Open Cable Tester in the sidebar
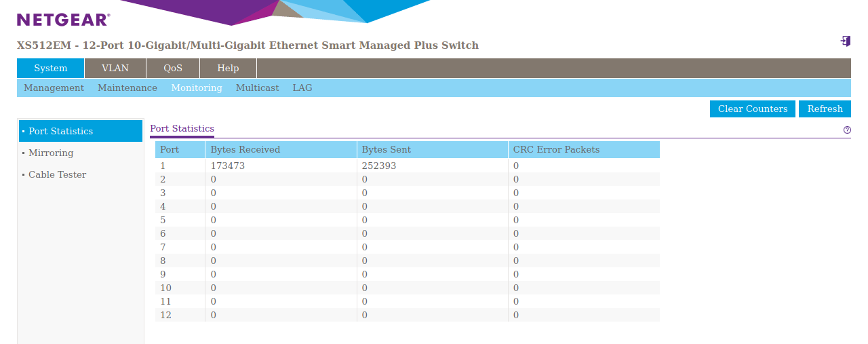This screenshot has width=868, height=344. 57,174
